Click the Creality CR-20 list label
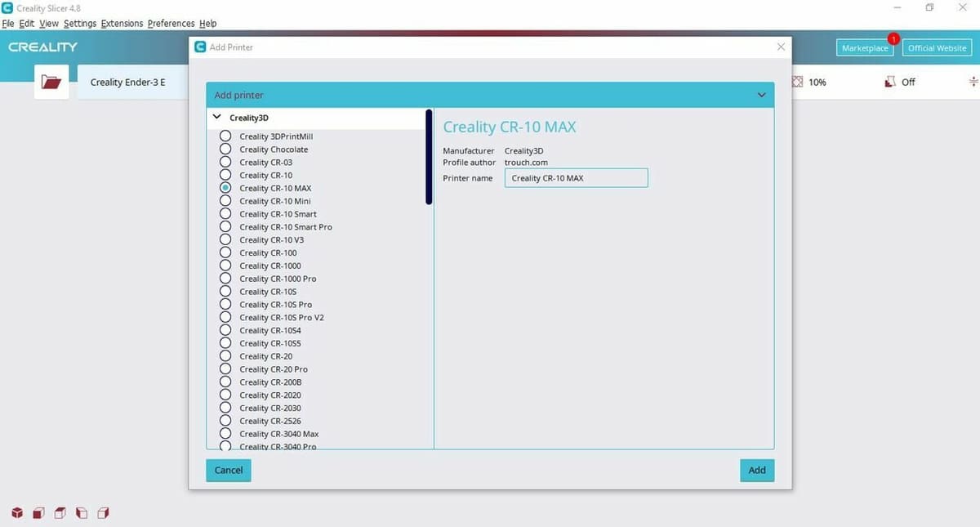 (x=265, y=356)
